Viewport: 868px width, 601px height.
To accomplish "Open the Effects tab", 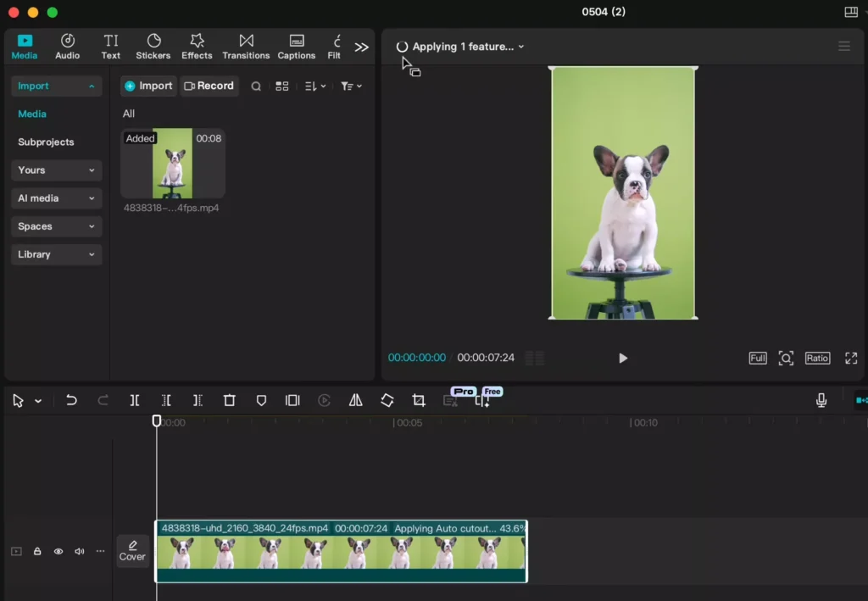I will point(197,47).
